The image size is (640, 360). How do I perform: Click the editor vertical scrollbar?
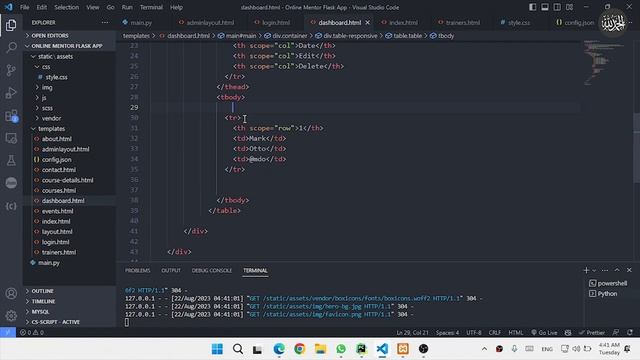click(x=636, y=147)
